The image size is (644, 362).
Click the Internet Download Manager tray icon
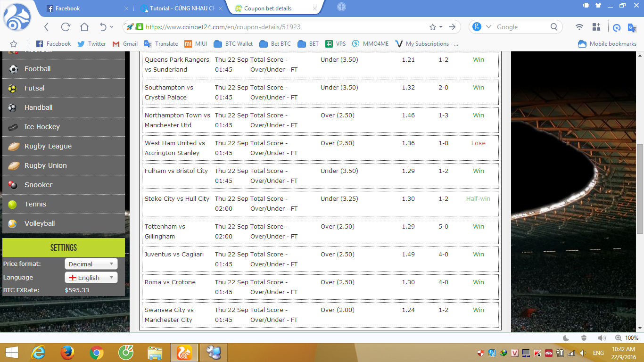coord(504,353)
